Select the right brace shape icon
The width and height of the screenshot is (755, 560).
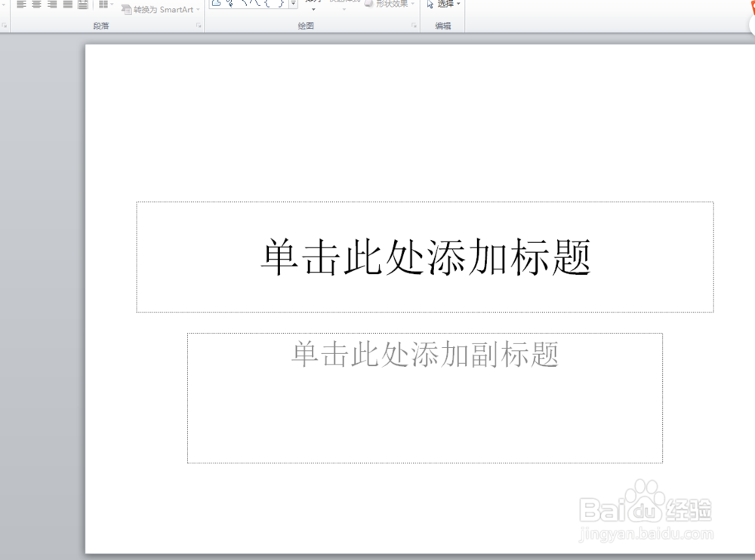pos(282,5)
